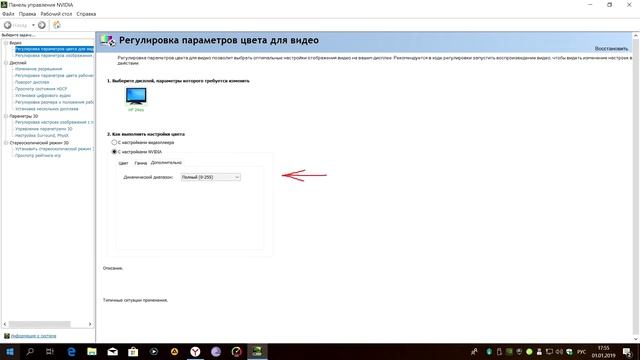This screenshot has width=640, height=360.
Task: Open 'Установить стереоскопический режим' tree item
Action: pos(54,149)
